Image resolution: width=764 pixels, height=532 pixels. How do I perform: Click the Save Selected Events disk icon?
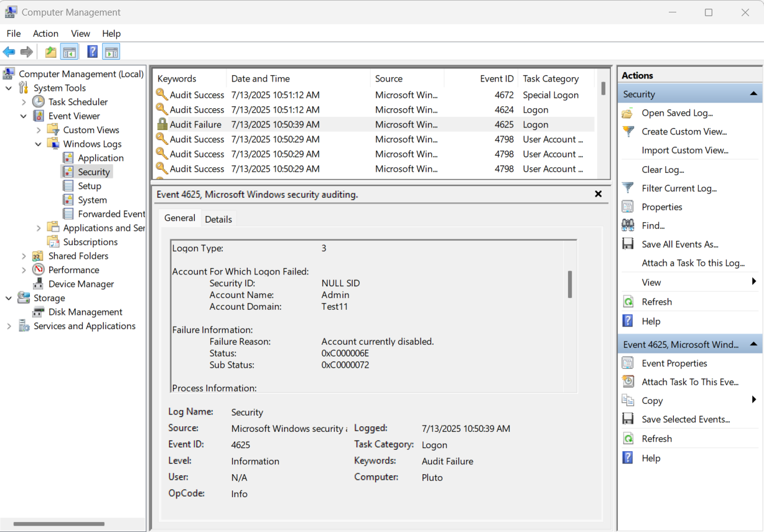628,419
